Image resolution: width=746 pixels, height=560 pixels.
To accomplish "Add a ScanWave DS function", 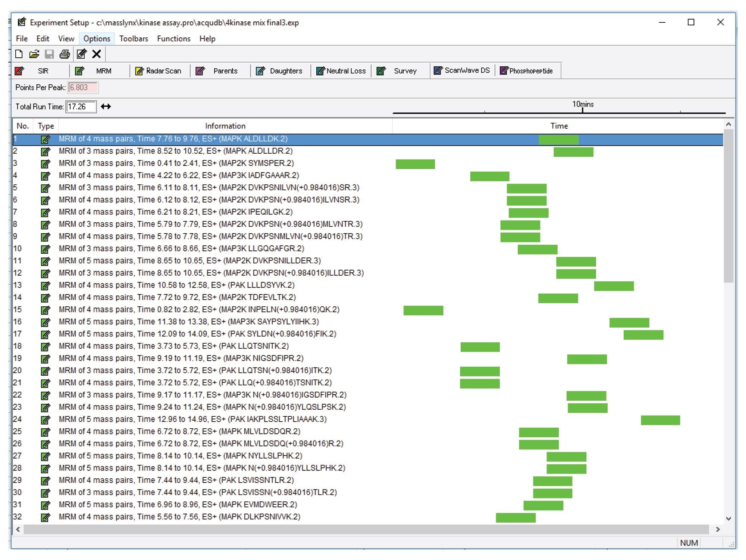I will [x=463, y=71].
